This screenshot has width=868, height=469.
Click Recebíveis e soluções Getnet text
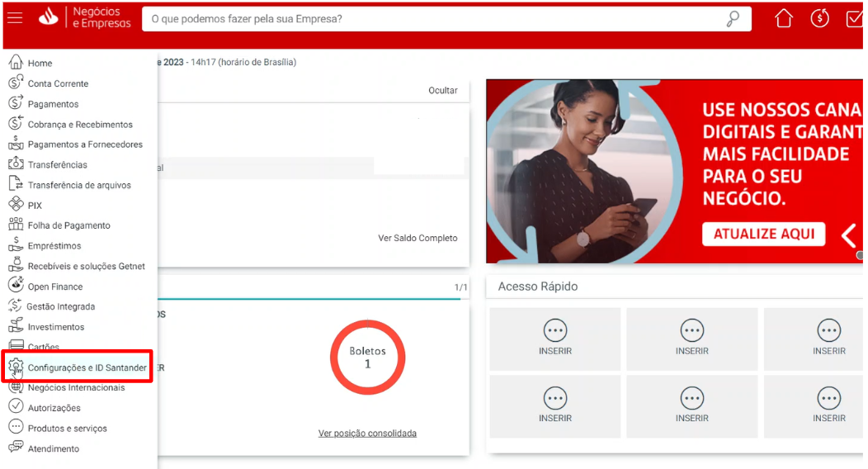(x=87, y=267)
